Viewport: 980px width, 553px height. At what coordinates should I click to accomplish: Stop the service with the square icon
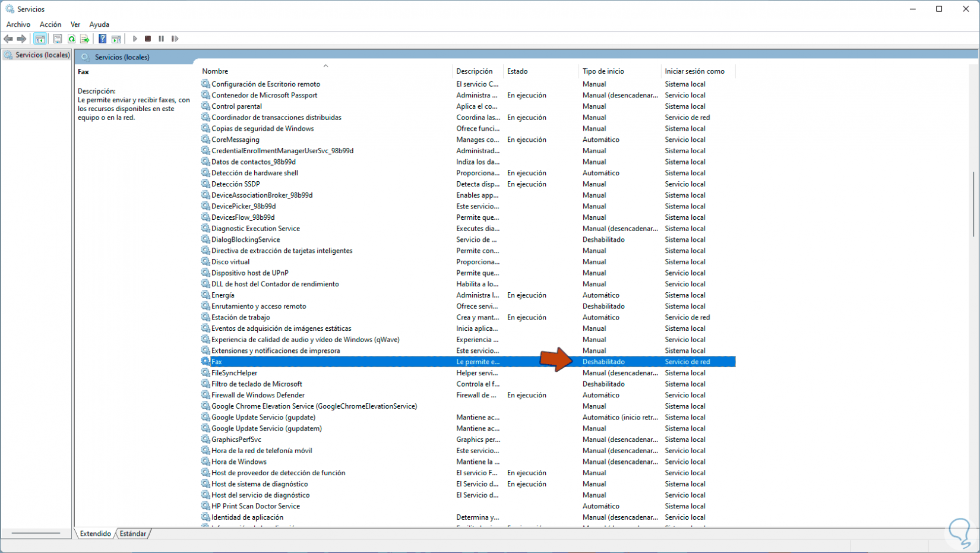click(148, 39)
